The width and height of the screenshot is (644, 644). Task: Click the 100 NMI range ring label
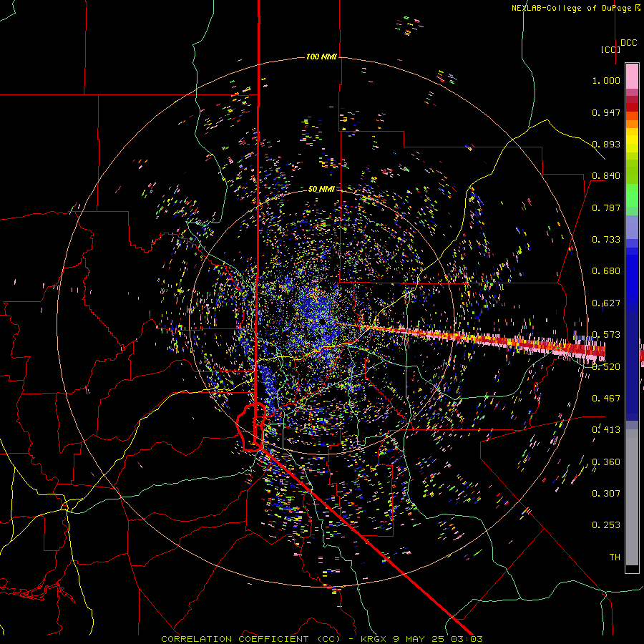pos(321,57)
